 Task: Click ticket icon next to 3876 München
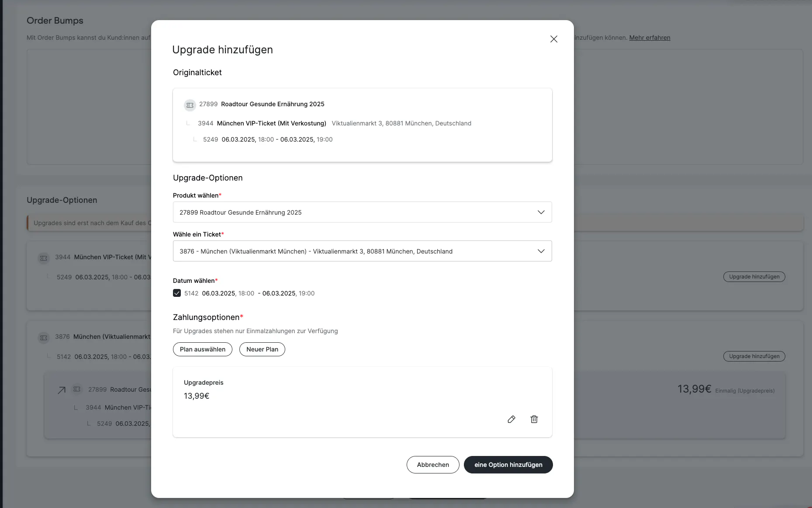(44, 338)
